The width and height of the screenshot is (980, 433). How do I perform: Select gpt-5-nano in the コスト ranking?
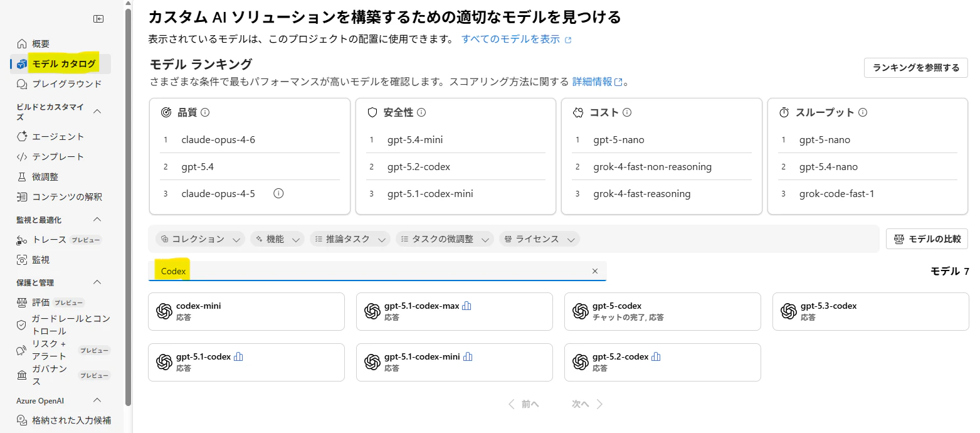[x=619, y=139]
